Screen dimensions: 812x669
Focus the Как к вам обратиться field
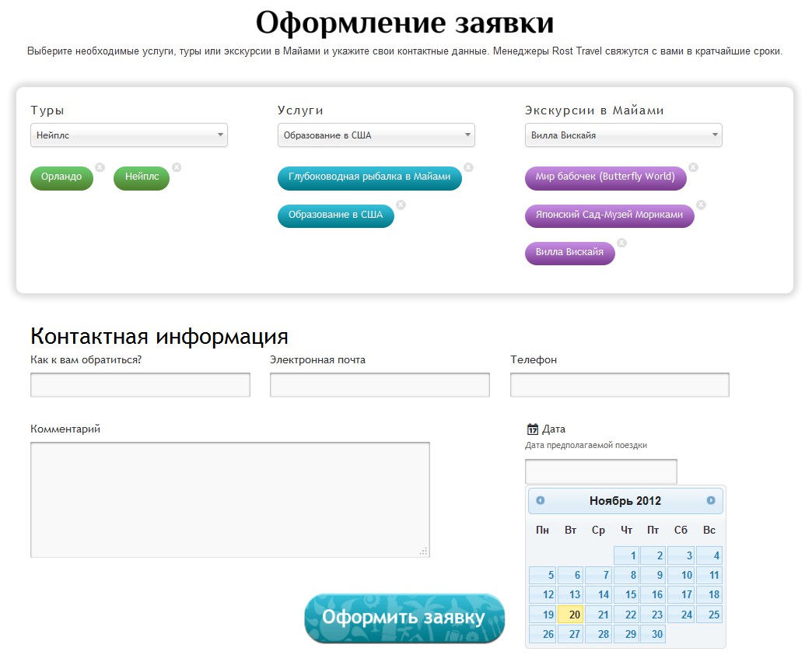click(140, 385)
